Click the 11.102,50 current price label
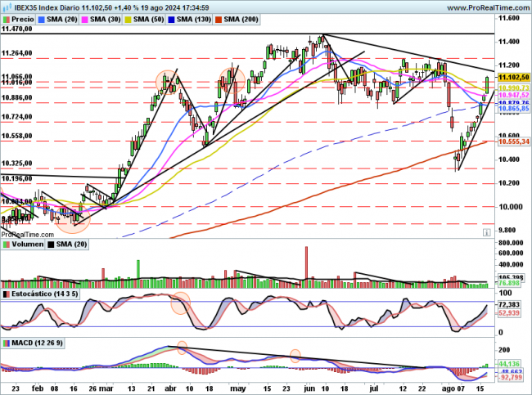The width and height of the screenshot is (532, 395). pyautogui.click(x=515, y=77)
